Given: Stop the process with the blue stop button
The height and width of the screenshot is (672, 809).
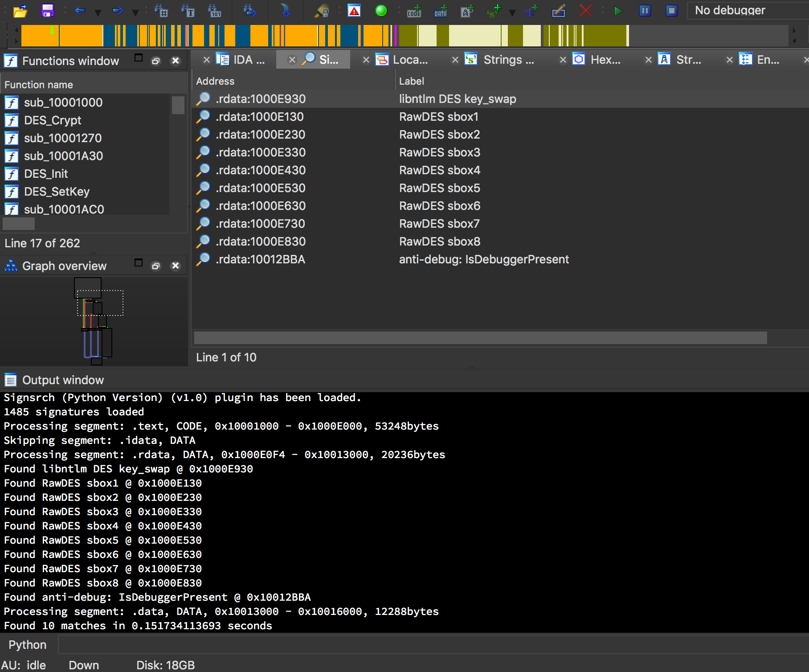Looking at the screenshot, I should 671,11.
